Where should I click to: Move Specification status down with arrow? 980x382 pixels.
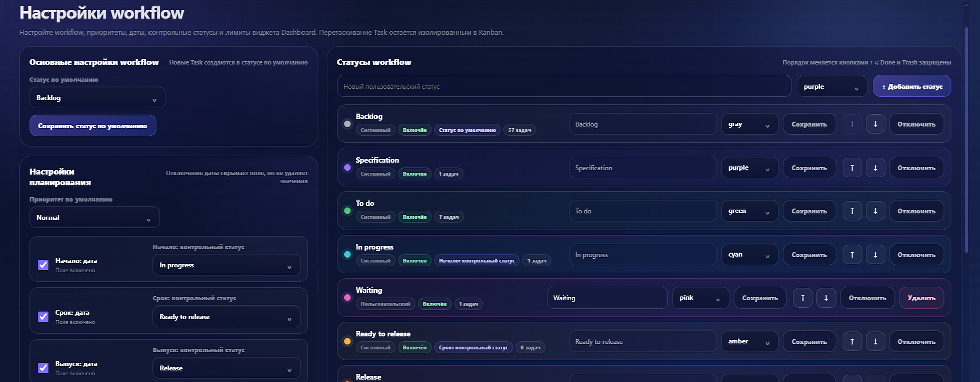[x=875, y=168]
